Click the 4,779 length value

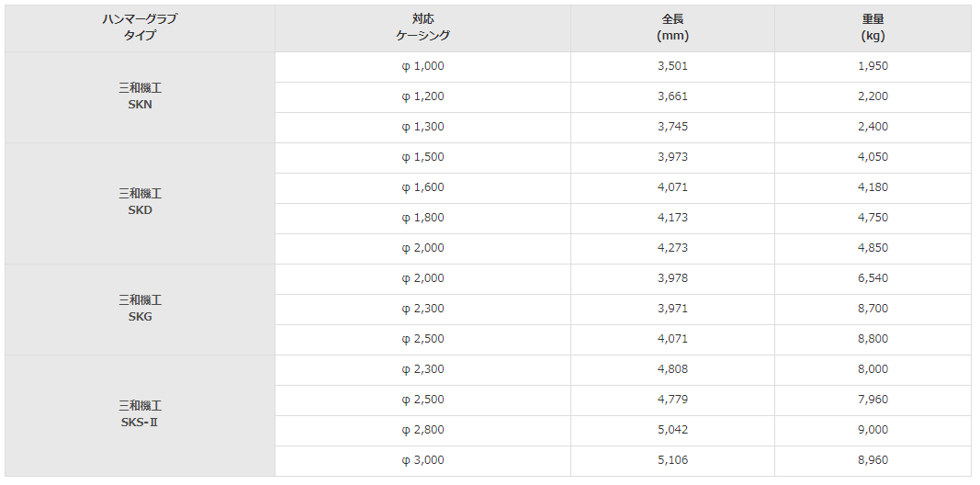coord(672,400)
